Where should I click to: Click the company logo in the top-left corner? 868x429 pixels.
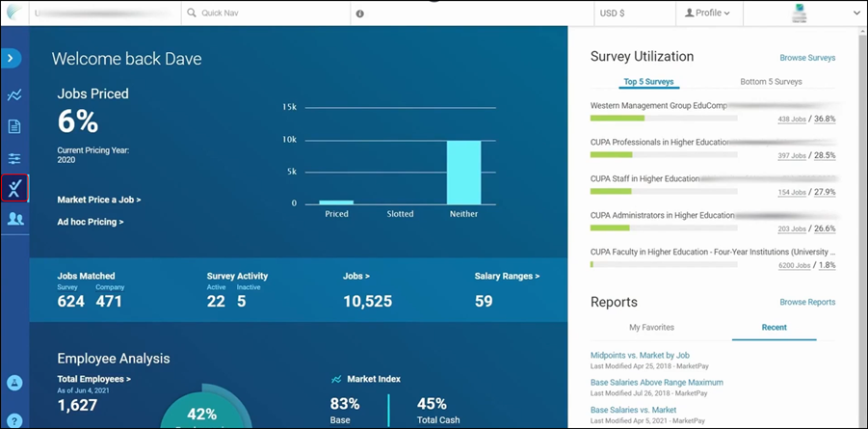click(12, 12)
